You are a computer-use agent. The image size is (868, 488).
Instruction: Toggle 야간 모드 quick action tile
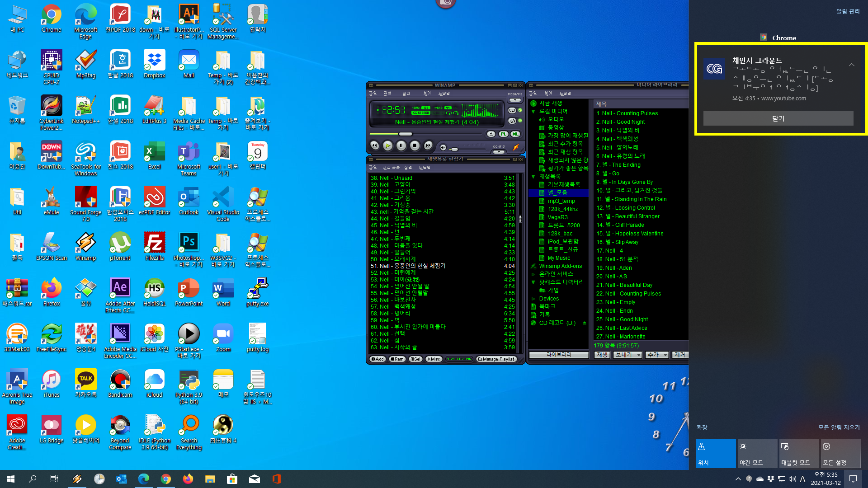point(757,453)
